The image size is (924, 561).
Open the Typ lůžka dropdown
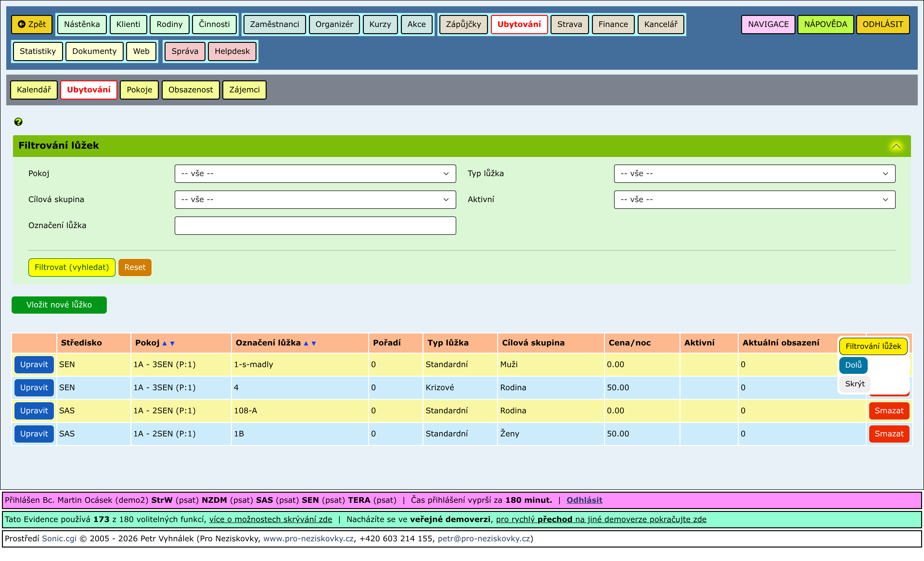(x=754, y=174)
